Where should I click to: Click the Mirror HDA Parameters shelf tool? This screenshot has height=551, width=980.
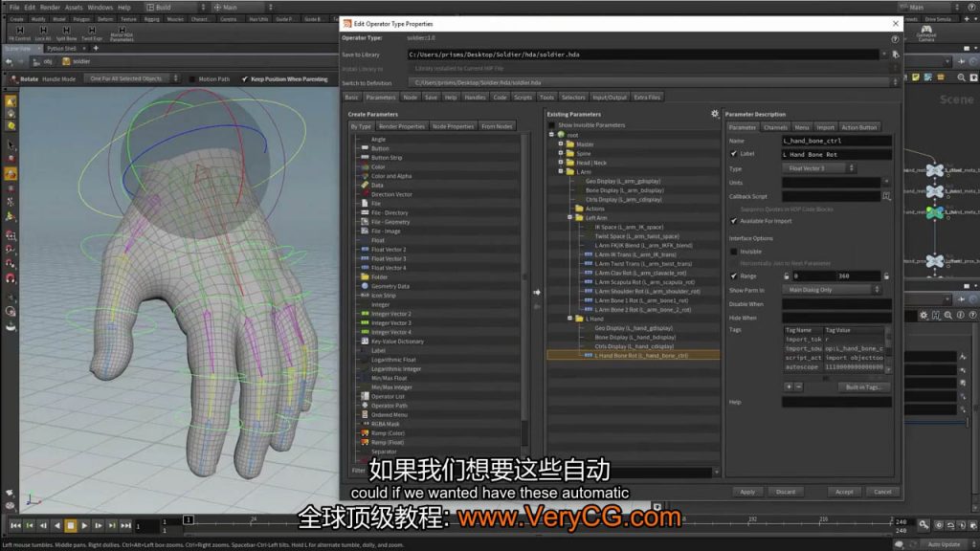(x=122, y=33)
